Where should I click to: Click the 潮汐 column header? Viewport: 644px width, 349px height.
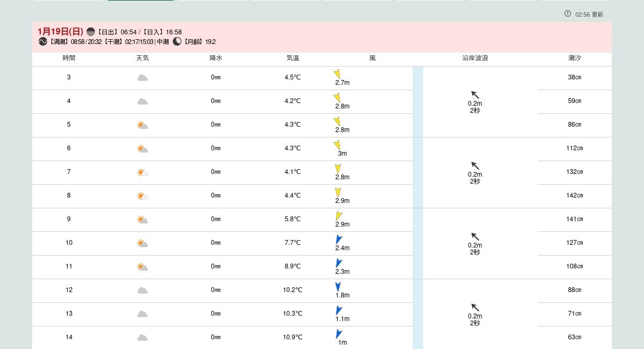coord(574,58)
